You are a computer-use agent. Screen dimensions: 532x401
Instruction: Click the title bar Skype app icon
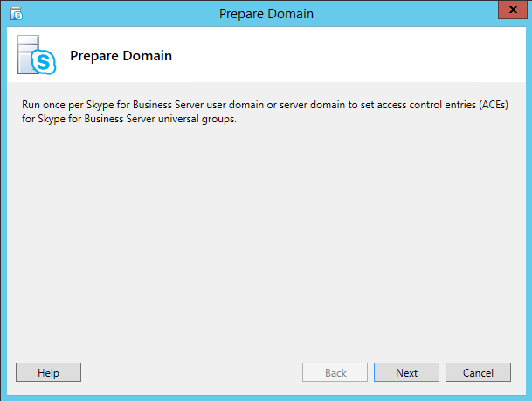pyautogui.click(x=17, y=14)
